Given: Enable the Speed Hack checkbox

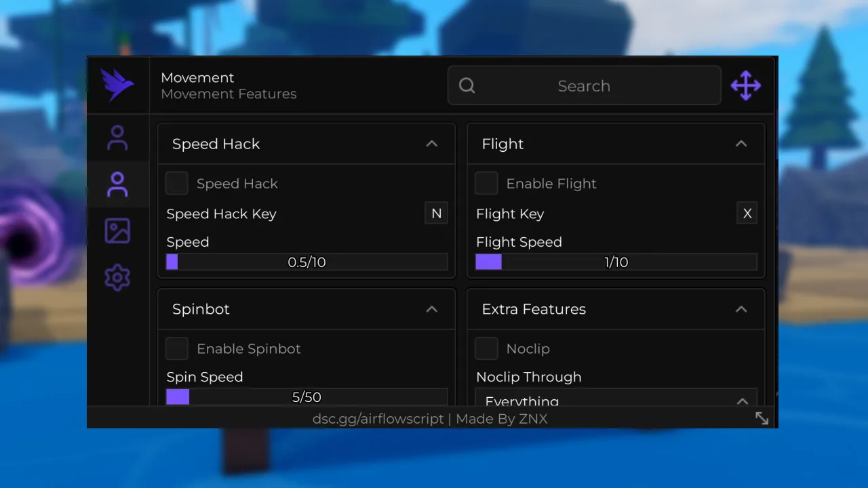Looking at the screenshot, I should tap(177, 184).
